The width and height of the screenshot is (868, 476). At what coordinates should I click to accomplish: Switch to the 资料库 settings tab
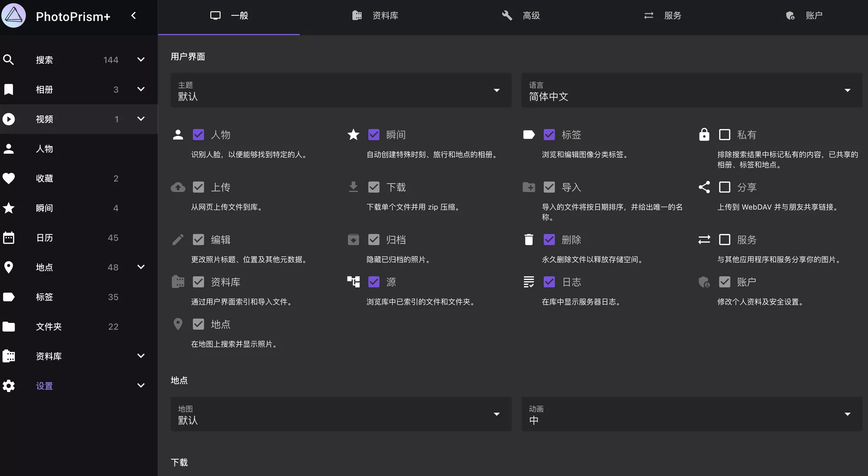375,16
